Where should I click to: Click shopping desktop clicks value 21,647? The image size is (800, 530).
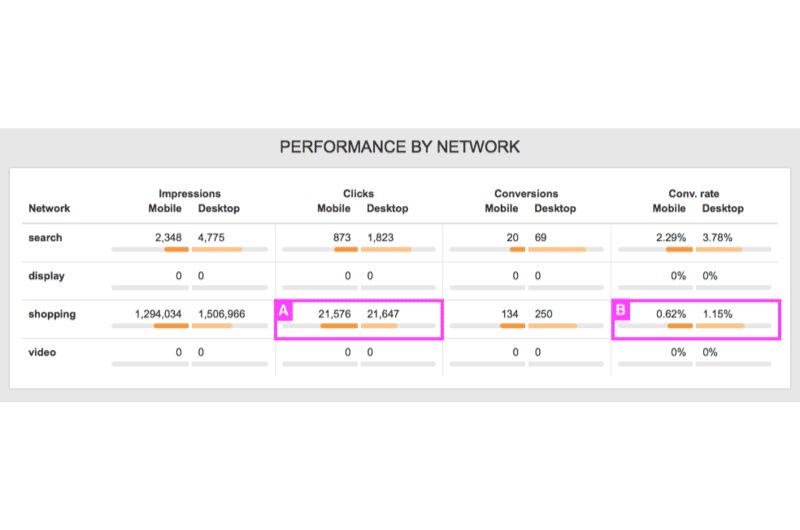[x=383, y=314]
